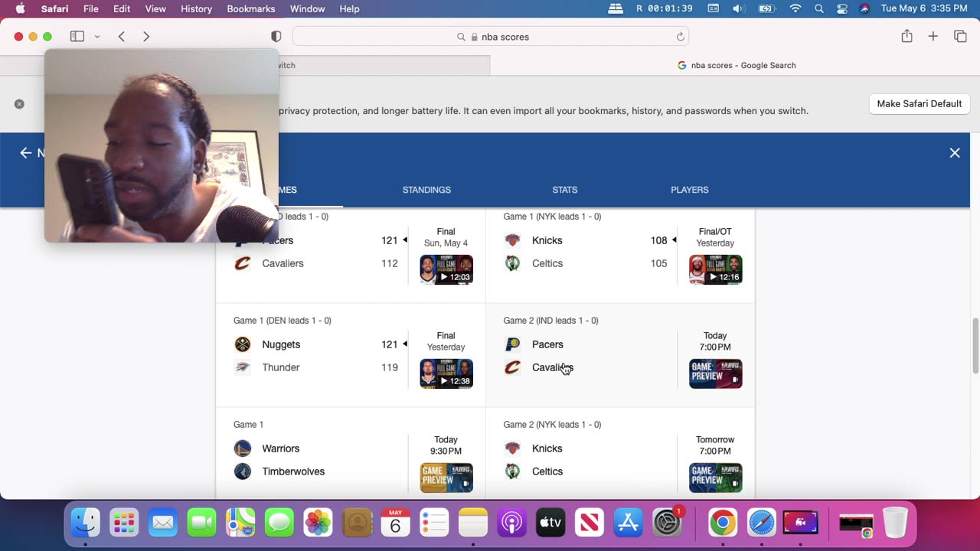This screenshot has height=551, width=980.
Task: Click the Timberwolves team name
Action: pyautogui.click(x=293, y=471)
